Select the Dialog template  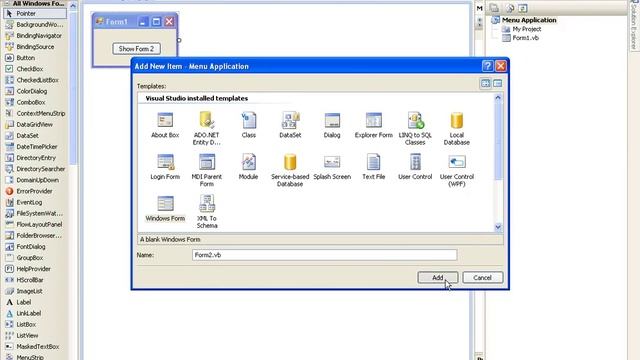coord(332,125)
